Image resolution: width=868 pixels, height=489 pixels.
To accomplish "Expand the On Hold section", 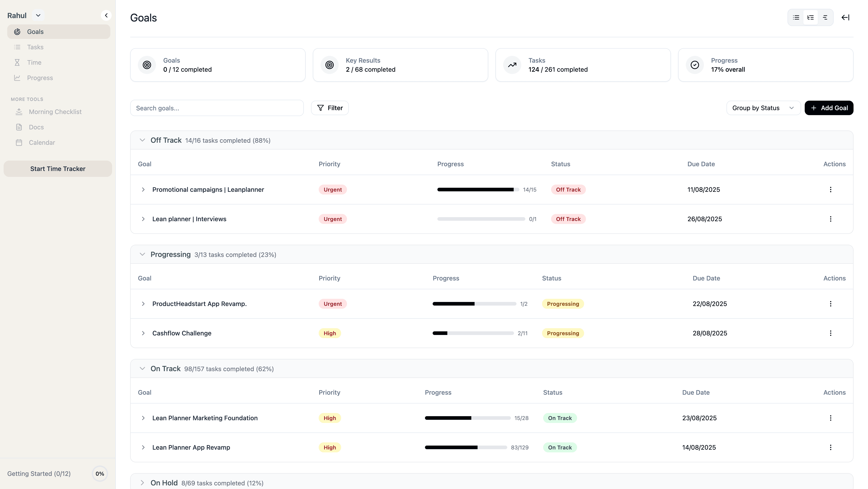I will click(142, 483).
